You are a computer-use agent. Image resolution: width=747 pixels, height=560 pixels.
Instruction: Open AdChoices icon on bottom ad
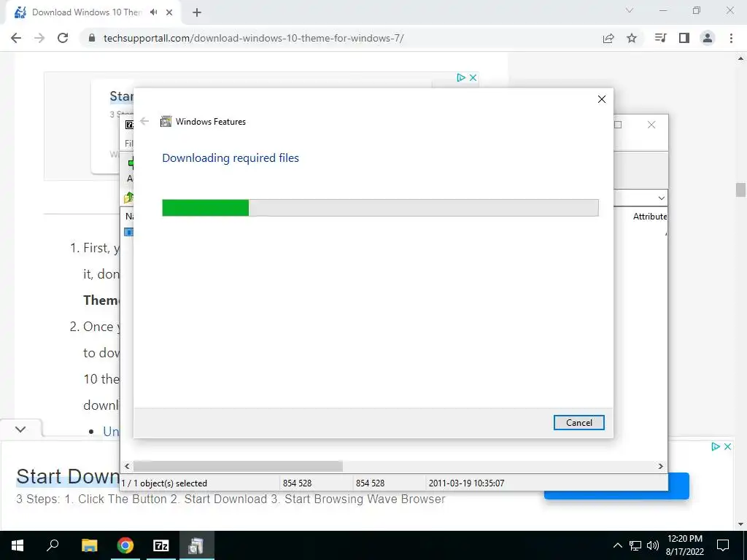coord(715,446)
